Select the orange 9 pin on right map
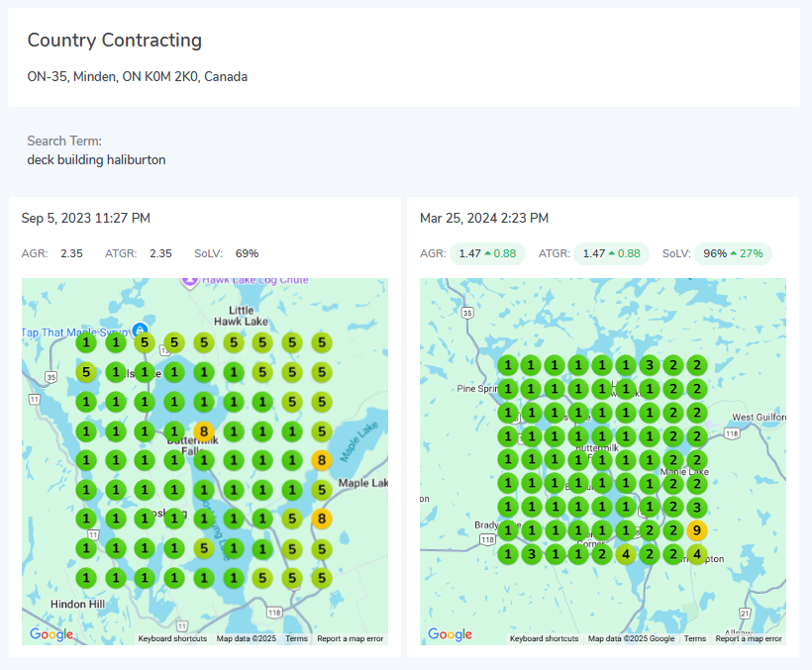The height and width of the screenshot is (670, 812). tap(697, 530)
